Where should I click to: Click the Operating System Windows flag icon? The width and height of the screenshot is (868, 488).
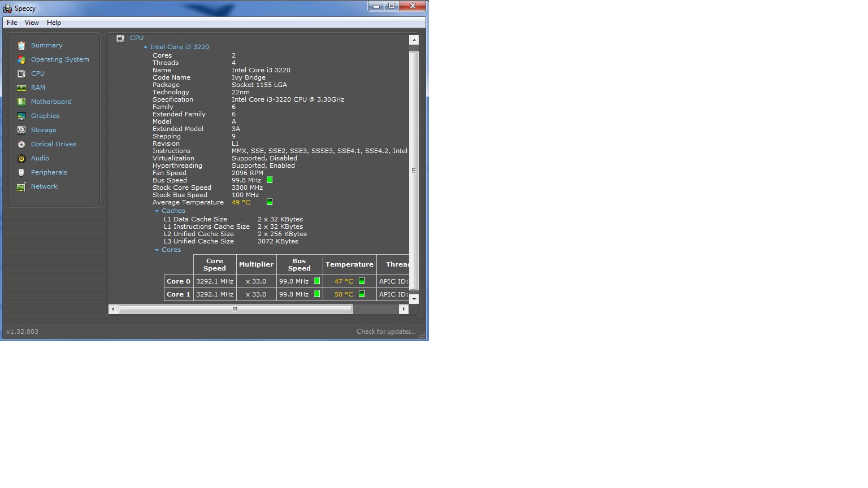[21, 59]
